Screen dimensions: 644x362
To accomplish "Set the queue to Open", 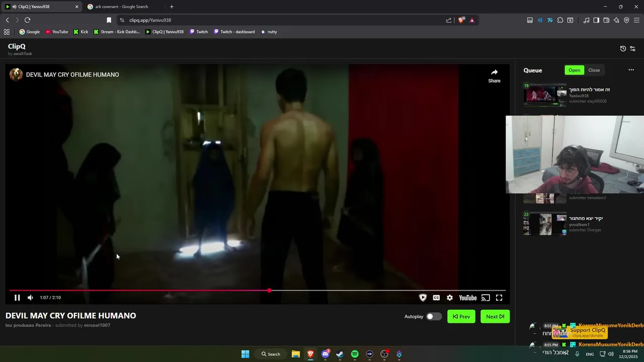I will 575,70.
